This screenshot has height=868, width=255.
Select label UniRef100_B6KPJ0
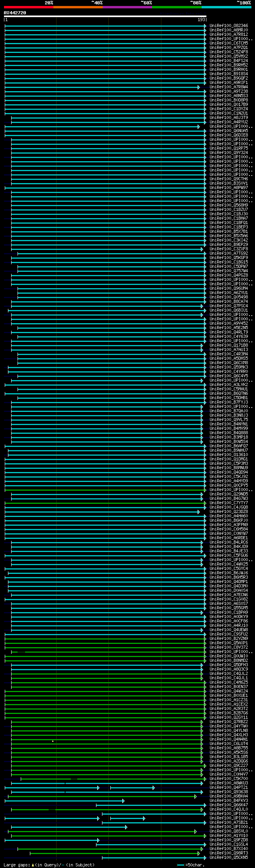pyautogui.click(x=229, y=520)
